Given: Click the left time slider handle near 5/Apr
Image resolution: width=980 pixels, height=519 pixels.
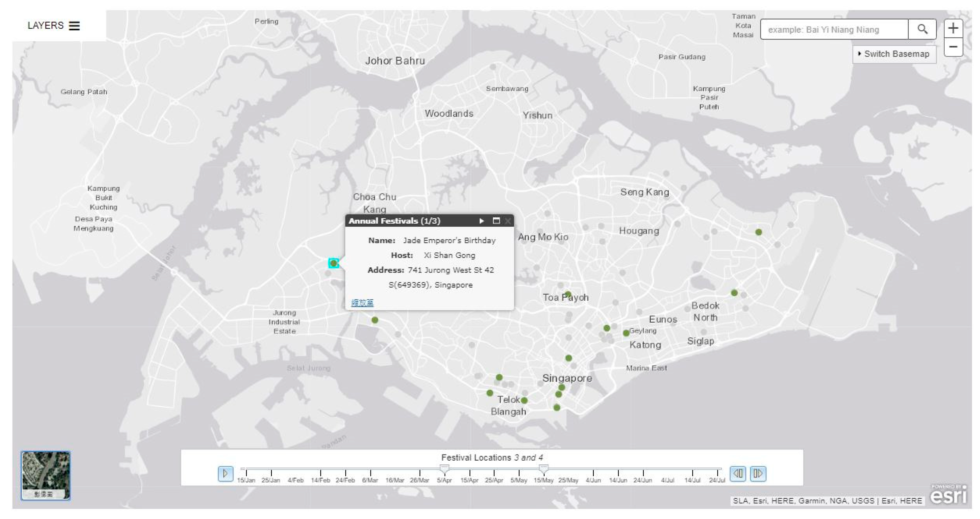Looking at the screenshot, I should (444, 468).
